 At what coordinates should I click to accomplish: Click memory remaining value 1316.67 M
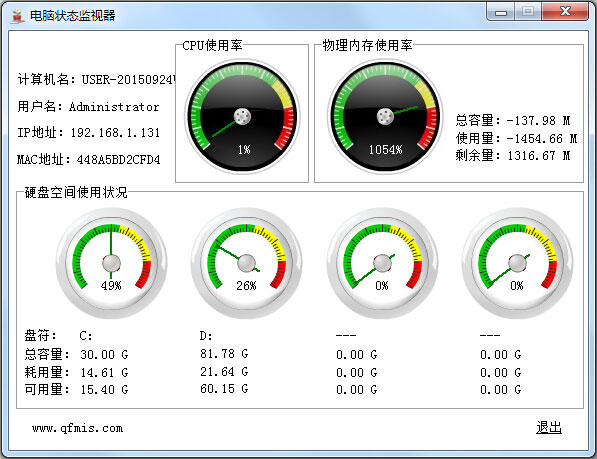pyautogui.click(x=538, y=156)
